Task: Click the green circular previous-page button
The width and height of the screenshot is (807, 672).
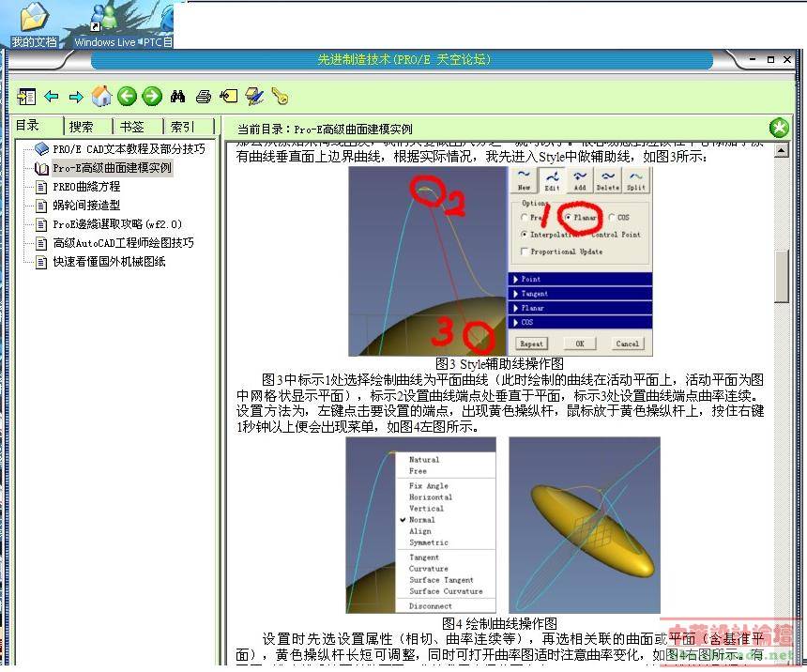Action: pyautogui.click(x=127, y=97)
